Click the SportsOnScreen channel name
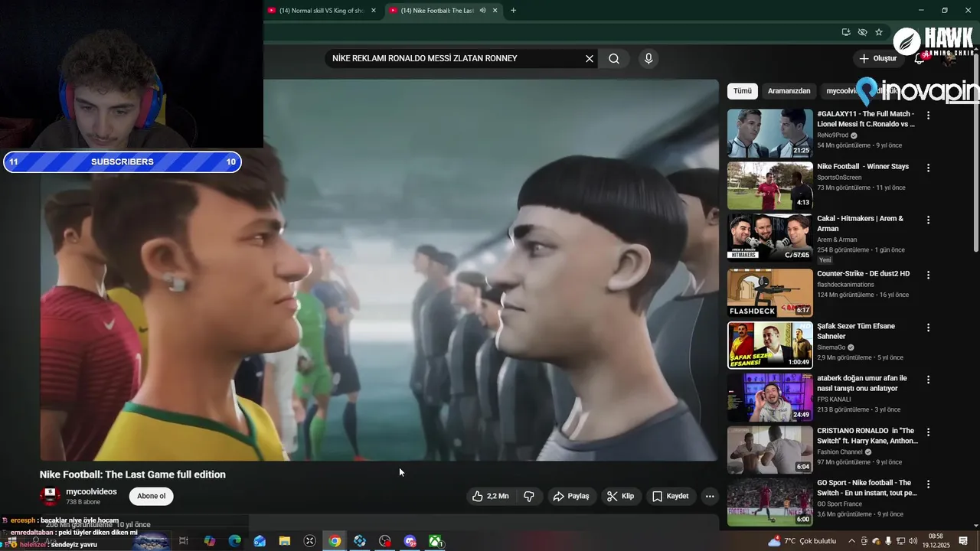Screen dimensions: 980x551 (839, 177)
